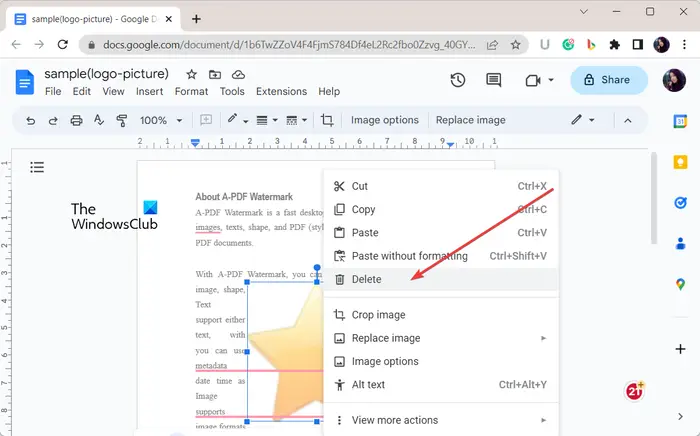Open the comments history icon
This screenshot has width=700, height=436.
click(x=493, y=80)
